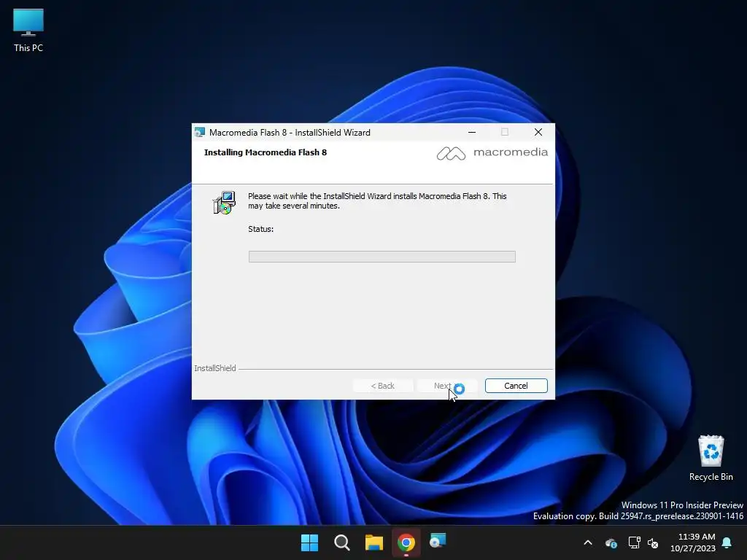Click the disabled Back button
The image size is (747, 560).
(x=382, y=386)
